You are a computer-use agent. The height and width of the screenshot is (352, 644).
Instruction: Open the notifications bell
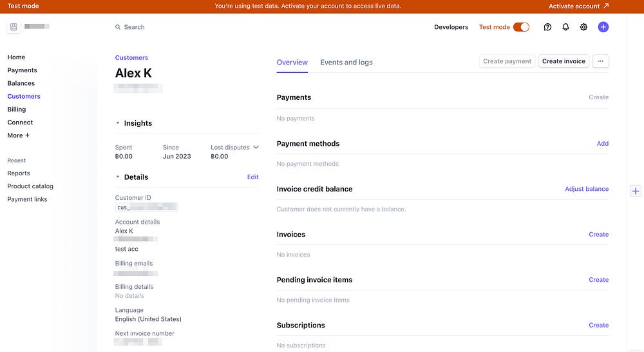coord(565,27)
